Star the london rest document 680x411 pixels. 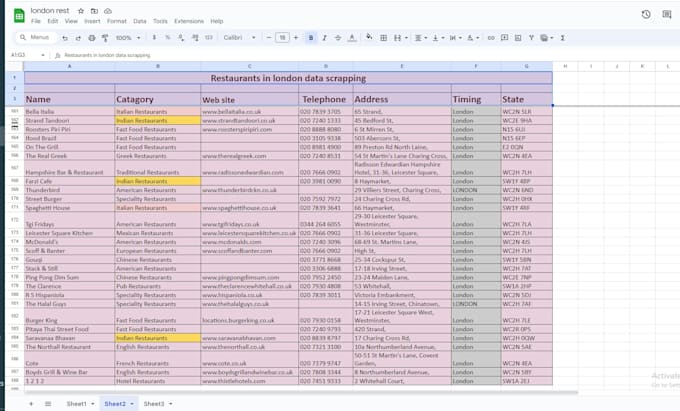(x=81, y=11)
